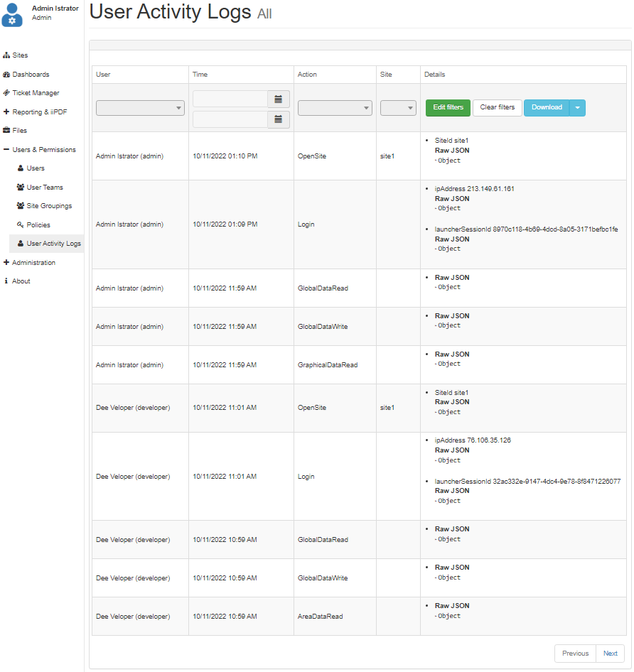Open the User filter dropdown

[x=140, y=108]
